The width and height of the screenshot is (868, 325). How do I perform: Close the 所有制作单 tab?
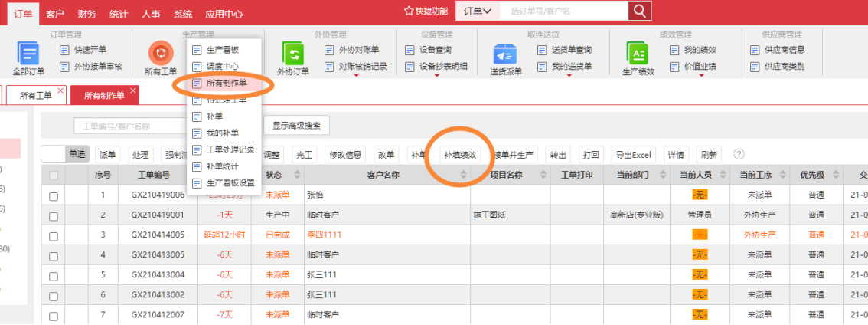click(x=133, y=90)
